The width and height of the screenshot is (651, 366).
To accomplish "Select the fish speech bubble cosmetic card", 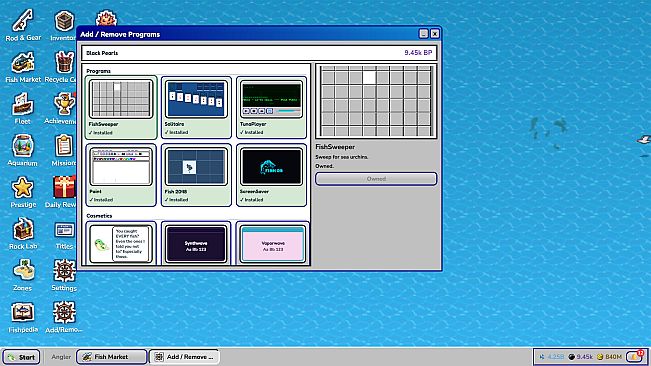I will 121,243.
